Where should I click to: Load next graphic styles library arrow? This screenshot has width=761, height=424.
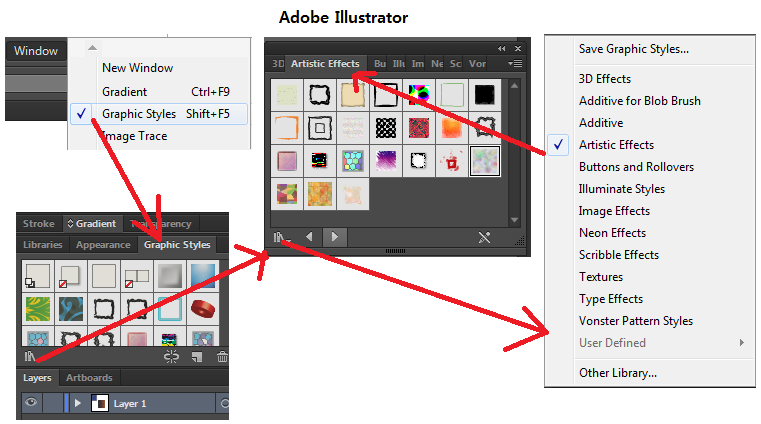coord(334,237)
